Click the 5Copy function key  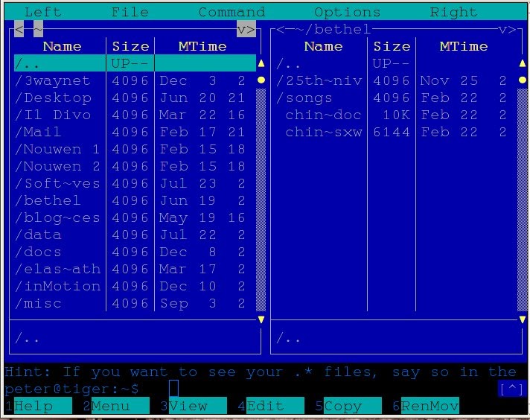click(348, 406)
